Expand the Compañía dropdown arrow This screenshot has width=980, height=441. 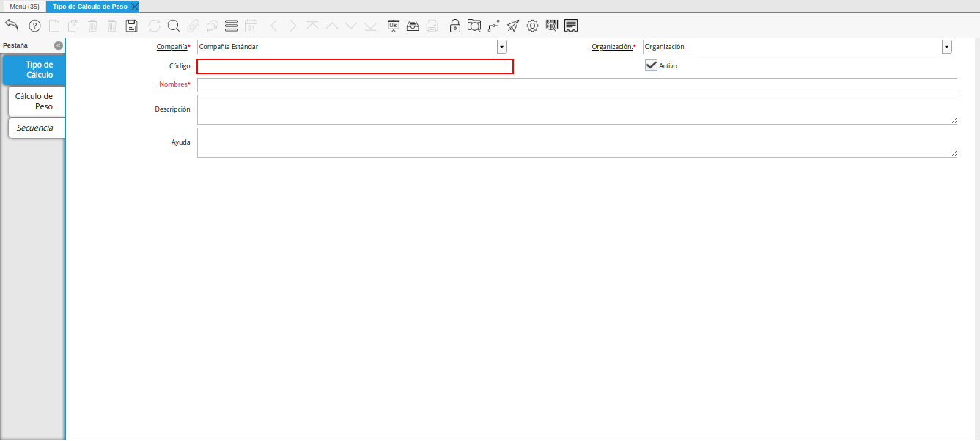tap(502, 47)
